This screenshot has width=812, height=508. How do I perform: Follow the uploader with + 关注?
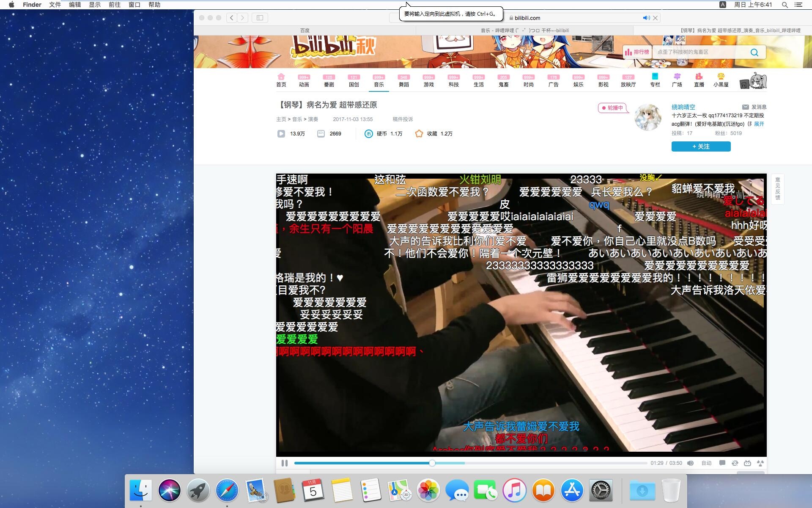coord(701,146)
